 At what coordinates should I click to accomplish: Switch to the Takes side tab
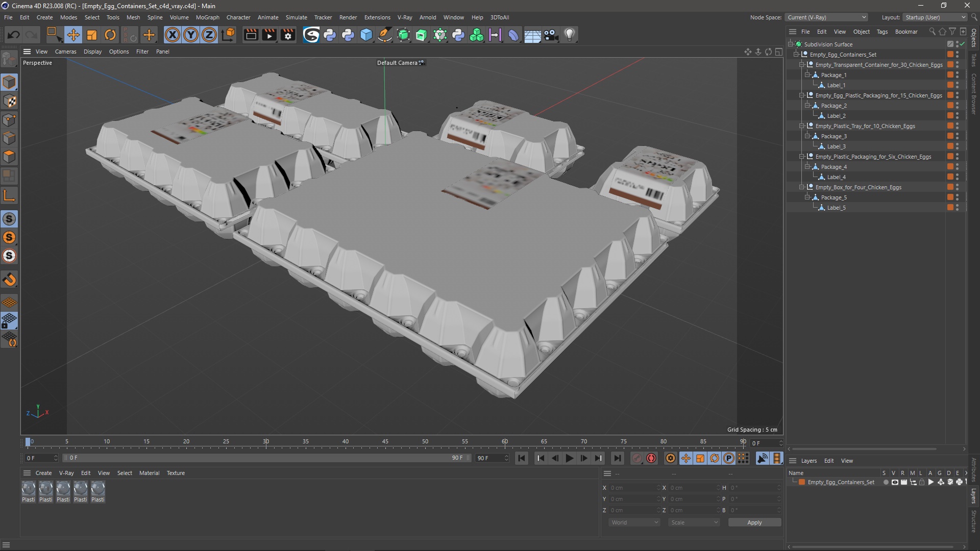pyautogui.click(x=974, y=60)
